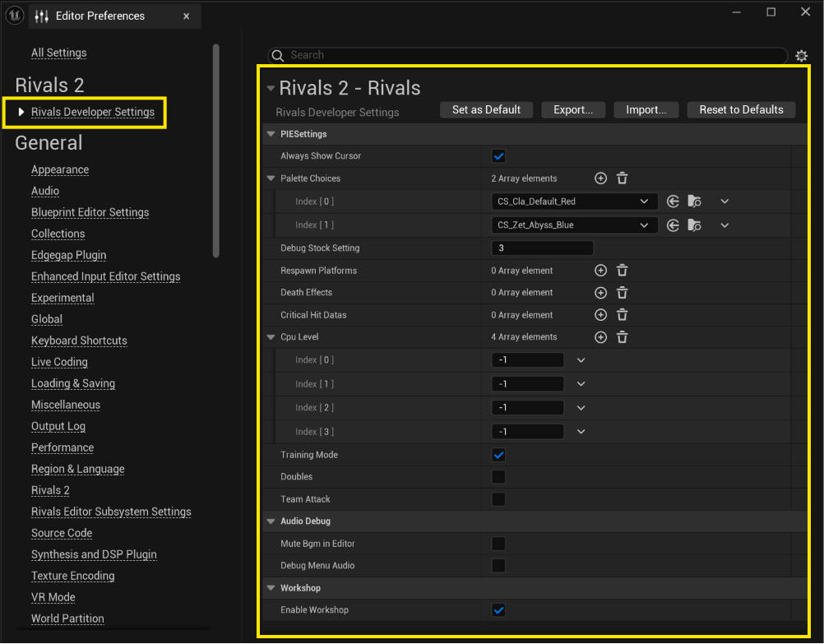Open settings gear next to search bar
Image resolution: width=824 pixels, height=644 pixels.
click(x=801, y=56)
